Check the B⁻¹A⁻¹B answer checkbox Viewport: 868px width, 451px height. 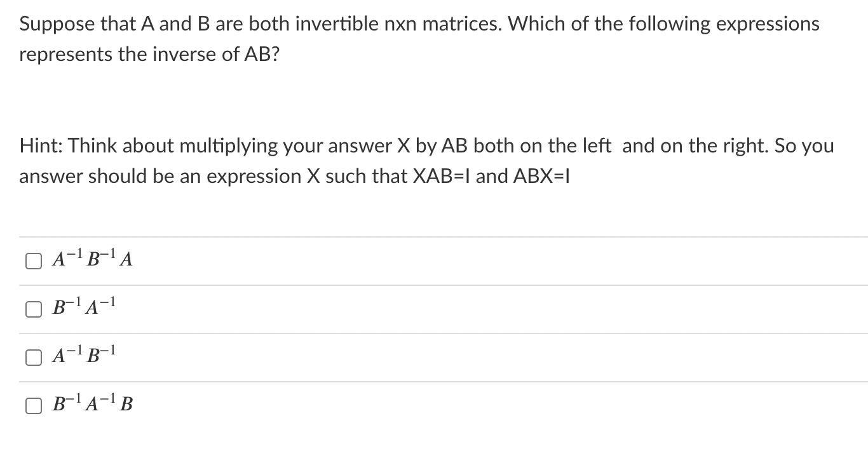(33, 405)
